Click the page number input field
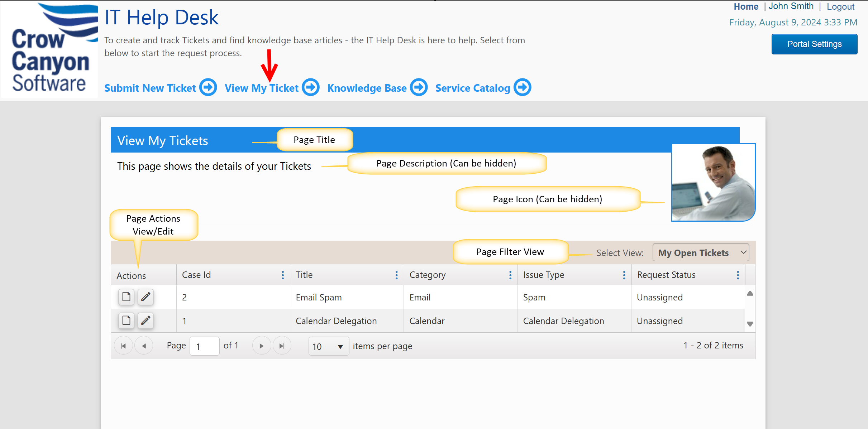 [204, 346]
